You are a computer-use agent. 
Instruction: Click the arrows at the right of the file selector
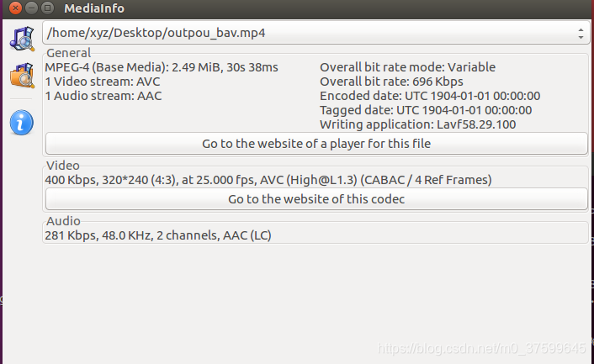(x=581, y=34)
